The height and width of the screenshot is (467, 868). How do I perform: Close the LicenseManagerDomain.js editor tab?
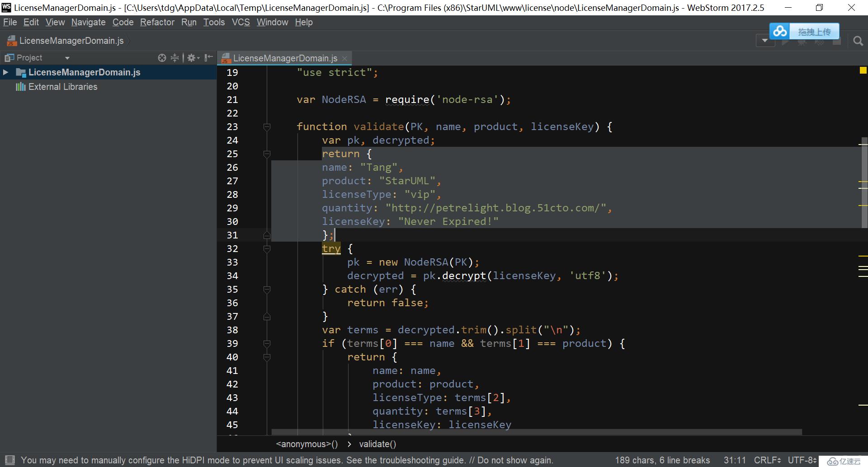tap(344, 58)
